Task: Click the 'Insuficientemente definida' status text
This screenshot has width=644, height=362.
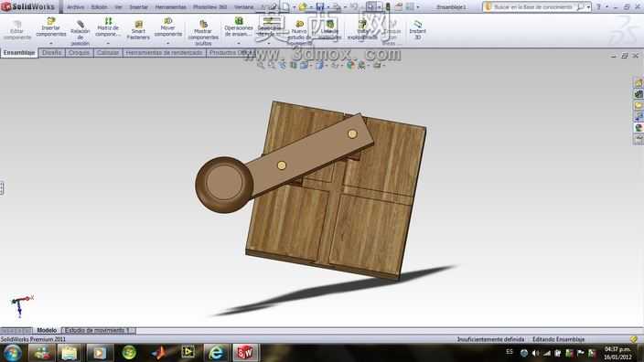Action: tap(490, 339)
